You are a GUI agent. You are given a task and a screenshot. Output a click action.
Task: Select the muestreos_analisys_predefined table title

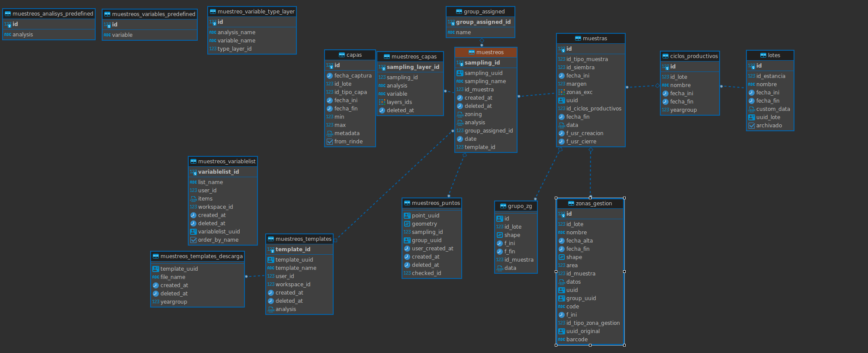pos(53,14)
